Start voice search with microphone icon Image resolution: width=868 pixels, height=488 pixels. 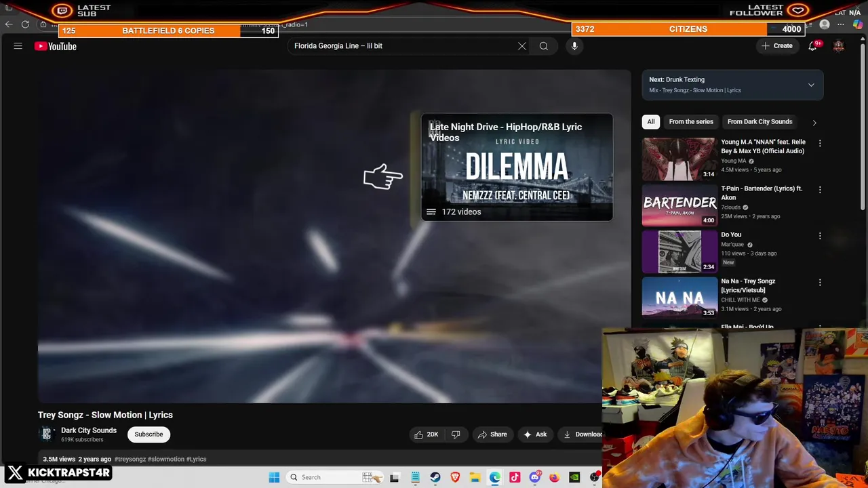574,46
